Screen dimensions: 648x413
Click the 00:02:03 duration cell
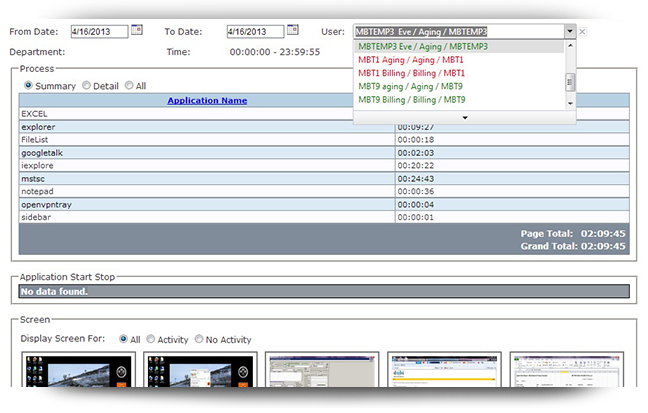512,153
